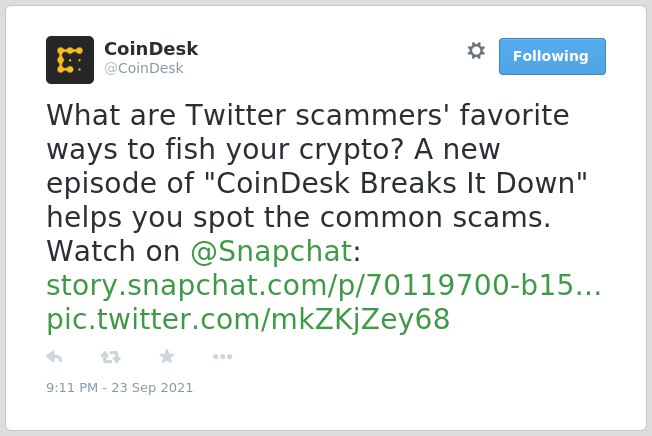Click the "A new" words ending line two
The image size is (652, 436).
[457, 149]
